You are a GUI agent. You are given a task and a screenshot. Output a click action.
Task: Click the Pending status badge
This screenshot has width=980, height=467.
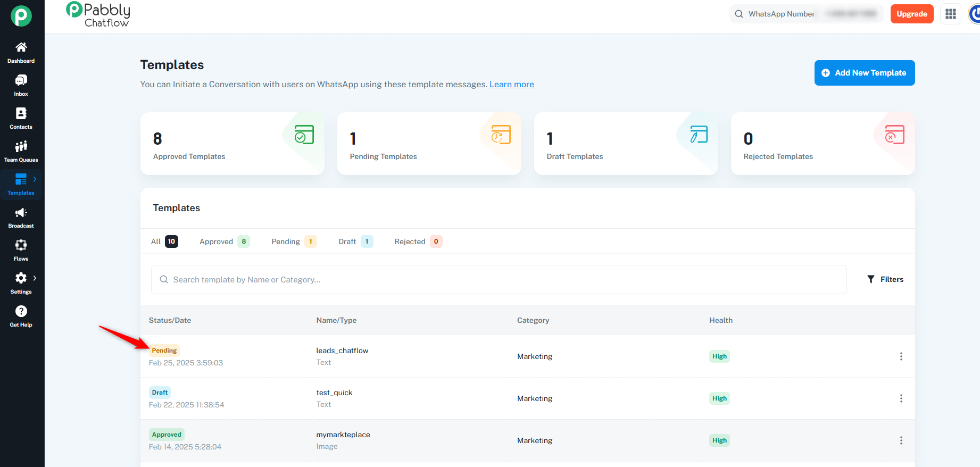pos(164,351)
